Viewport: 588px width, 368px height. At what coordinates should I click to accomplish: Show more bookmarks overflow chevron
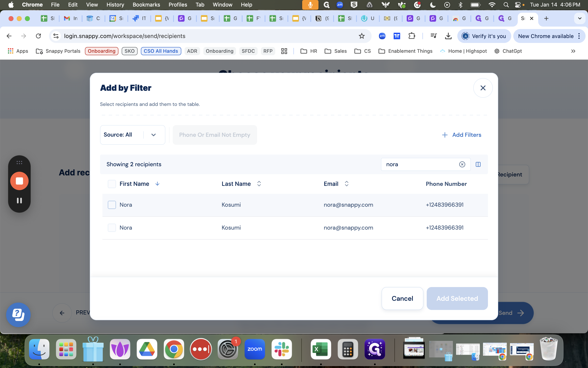coord(573,51)
